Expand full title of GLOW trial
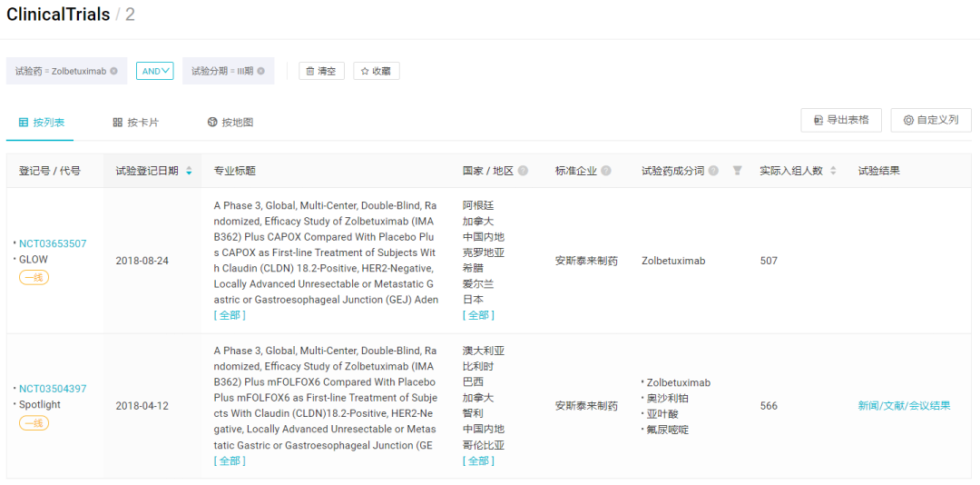980x485 pixels. (230, 315)
